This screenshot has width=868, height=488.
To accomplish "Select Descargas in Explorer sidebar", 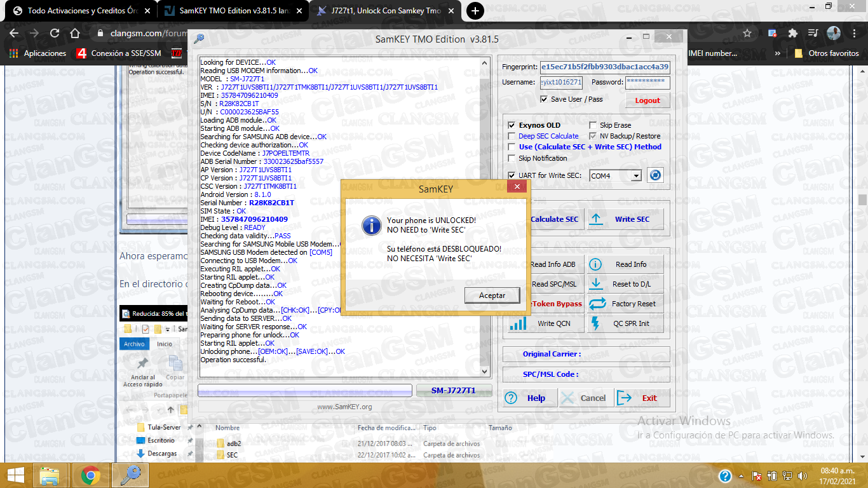I will 162,454.
